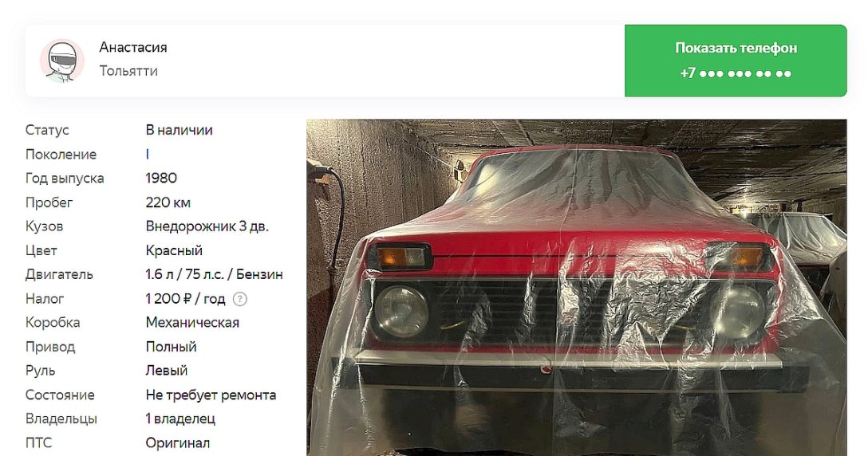Screen dimensions: 868x456
Task: Click the body type Внедорожник 3 дв.
Action: [207, 226]
